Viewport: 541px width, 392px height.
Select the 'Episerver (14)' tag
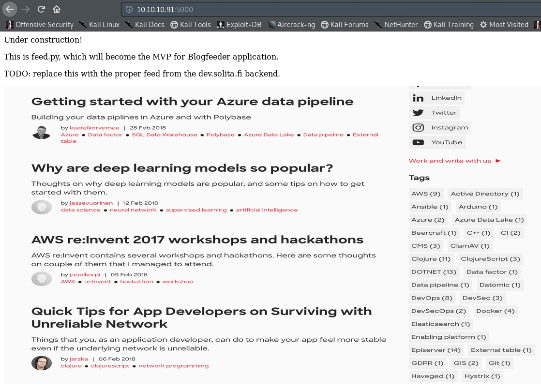[x=436, y=350]
